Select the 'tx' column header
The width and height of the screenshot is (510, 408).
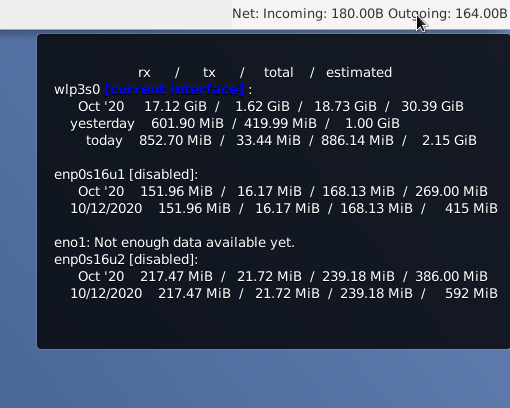tap(209, 73)
